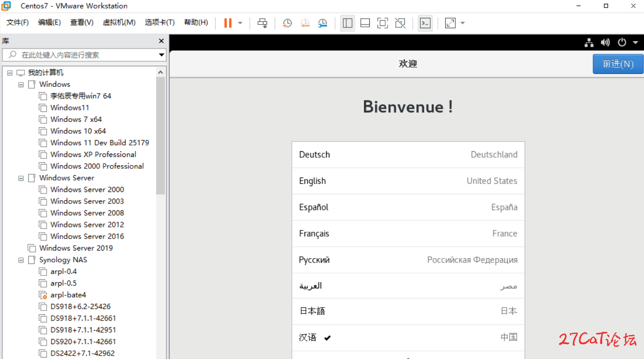Click the guest volume speaker icon
The width and height of the screenshot is (644, 359).
[606, 42]
